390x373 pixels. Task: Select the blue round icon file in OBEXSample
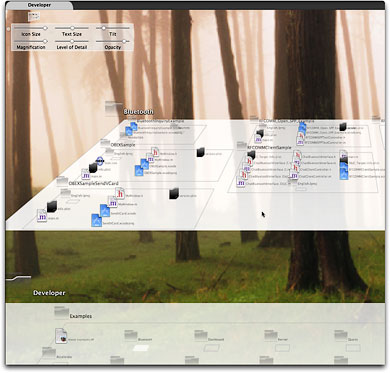pyautogui.click(x=100, y=161)
